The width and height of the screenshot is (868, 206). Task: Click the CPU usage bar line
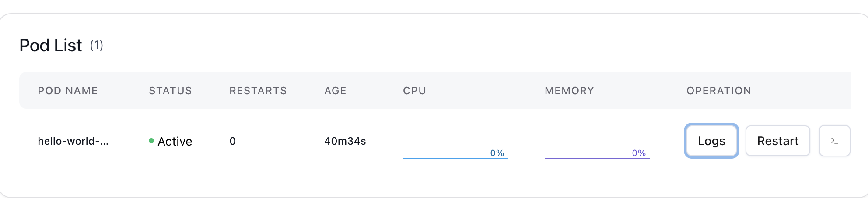click(x=455, y=158)
